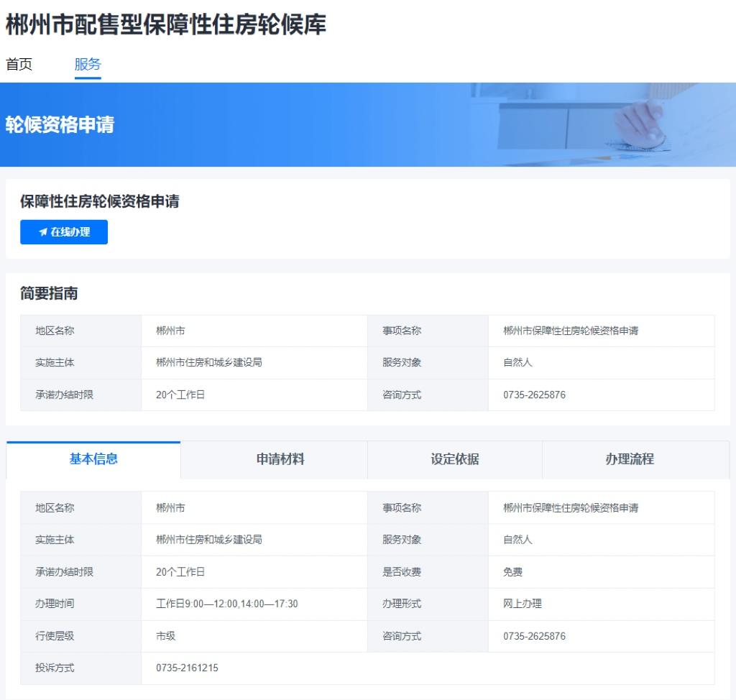Click 20个工作日 value in 简要指南 table
736x700 pixels.
click(180, 395)
